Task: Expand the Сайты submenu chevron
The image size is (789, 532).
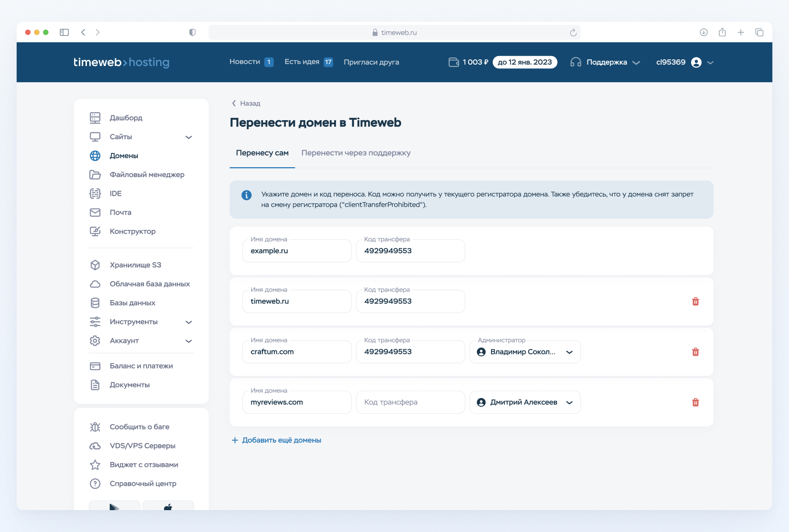Action: pos(189,137)
